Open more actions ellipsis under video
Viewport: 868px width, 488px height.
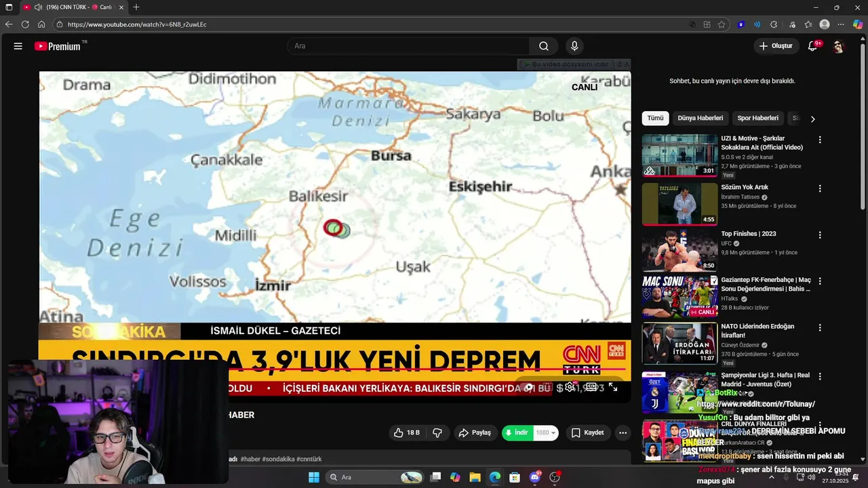coord(623,432)
